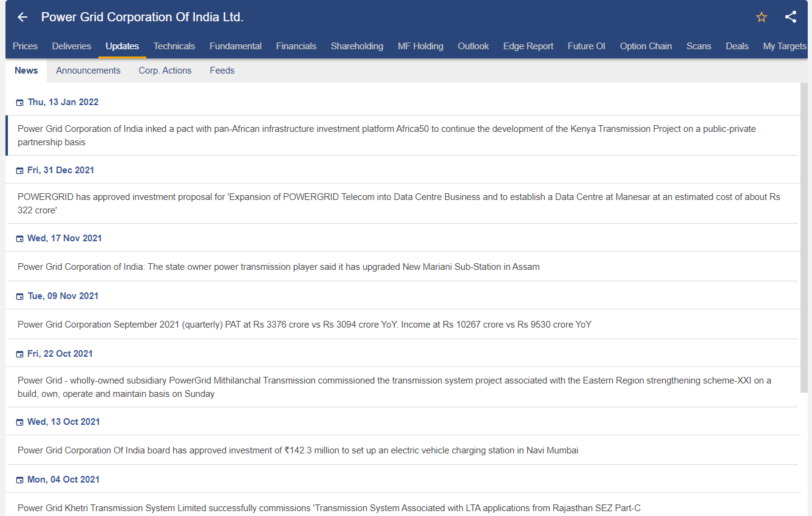
Task: Click date header Mon, 04 Oct 2021
Action: (x=63, y=480)
